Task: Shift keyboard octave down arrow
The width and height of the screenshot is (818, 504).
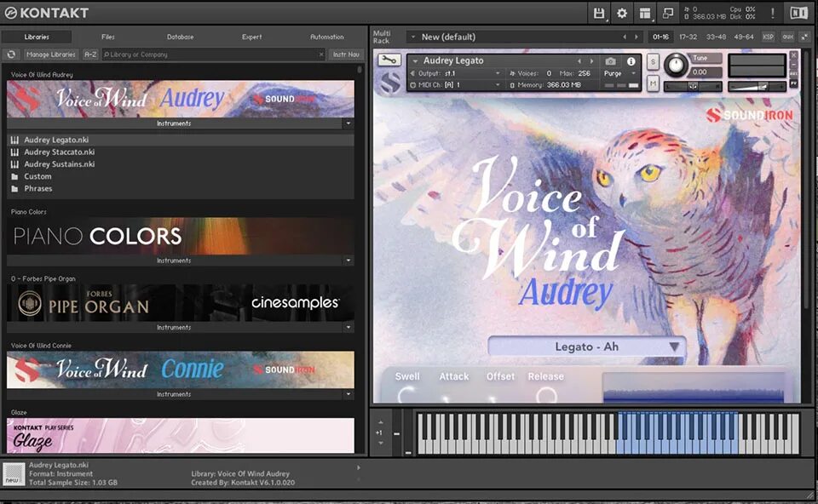Action: click(x=380, y=443)
